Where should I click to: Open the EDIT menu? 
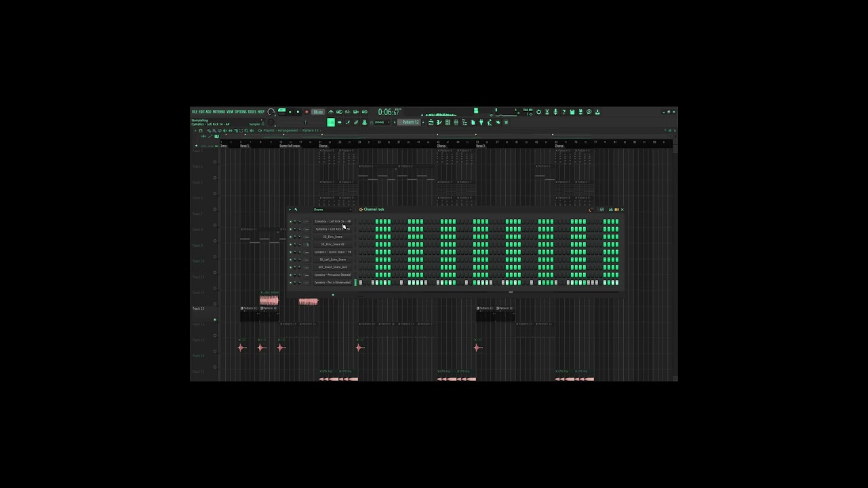(x=201, y=112)
